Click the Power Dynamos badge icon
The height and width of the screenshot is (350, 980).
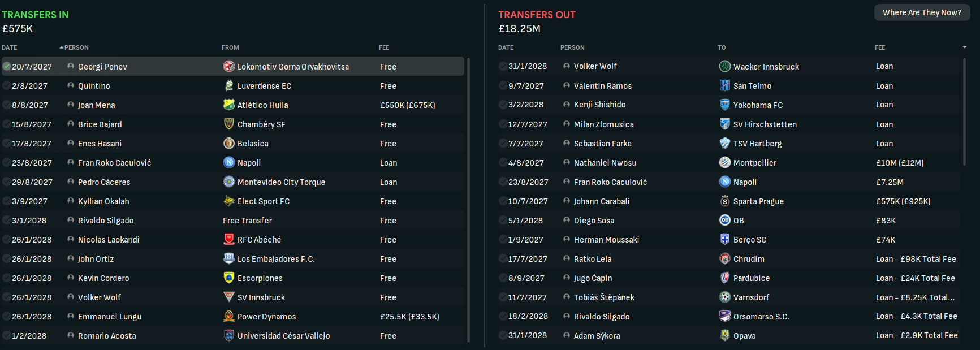(229, 317)
